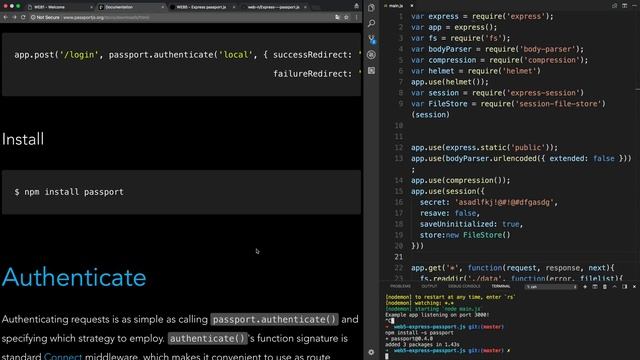Screen dimensions: 640x360
Task: Close the main.js editor tab
Action: tap(411, 6)
